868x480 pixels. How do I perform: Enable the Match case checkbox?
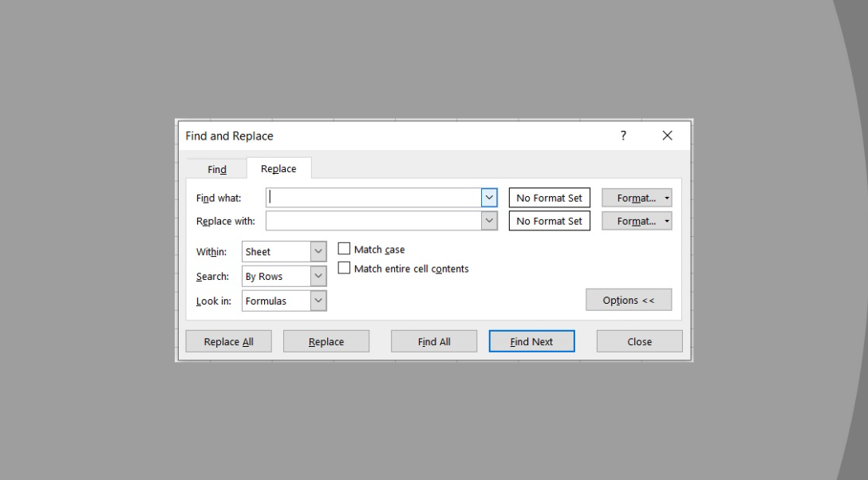click(344, 248)
